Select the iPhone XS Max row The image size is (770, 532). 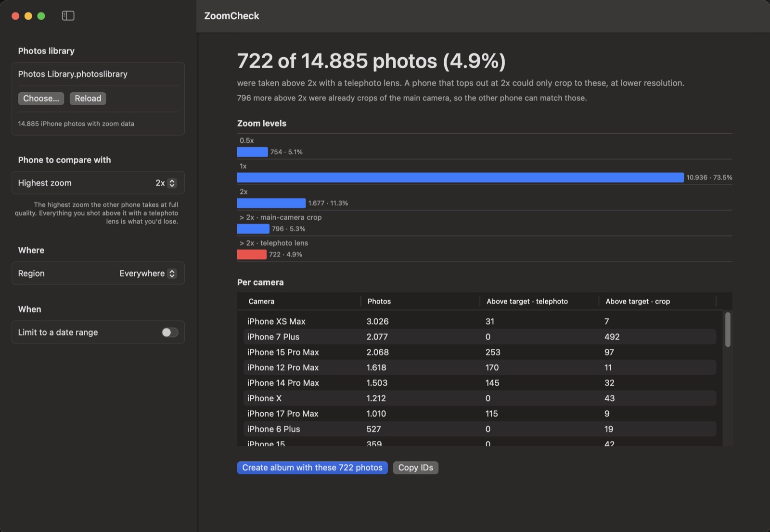click(479, 321)
